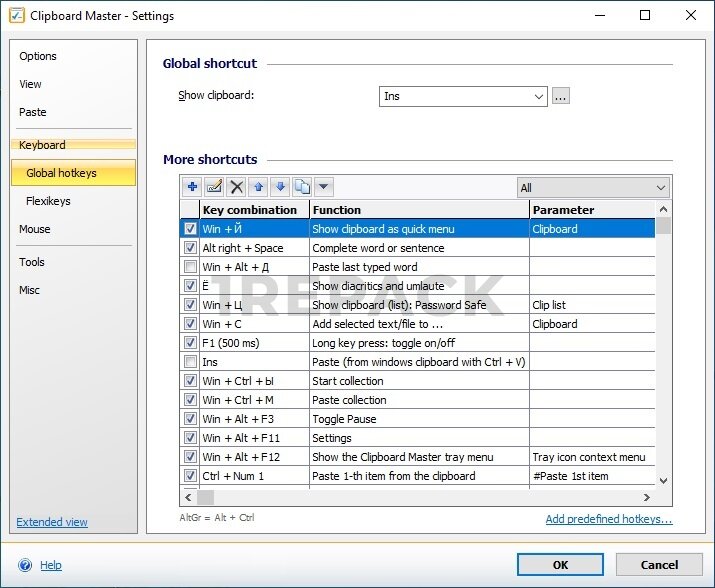Toggle the Ins paste shortcut checkbox
The height and width of the screenshot is (588, 715).
click(x=190, y=362)
